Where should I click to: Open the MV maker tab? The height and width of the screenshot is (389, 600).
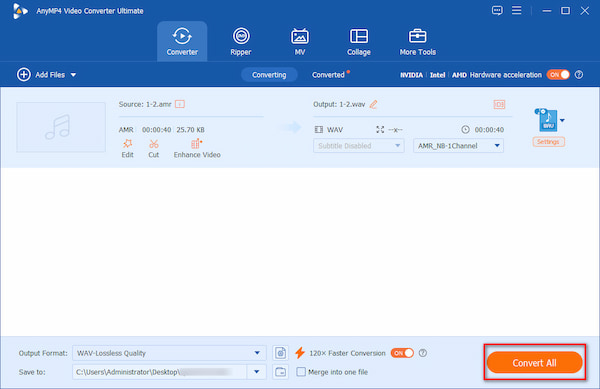[300, 41]
